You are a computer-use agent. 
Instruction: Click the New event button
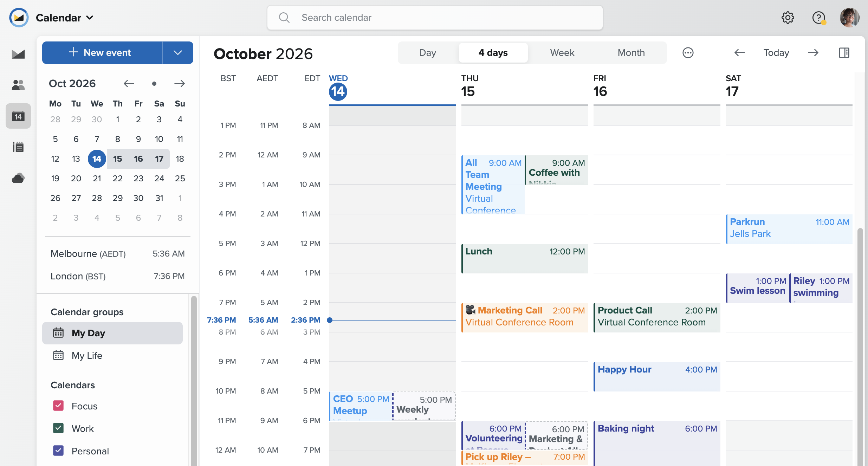[102, 53]
